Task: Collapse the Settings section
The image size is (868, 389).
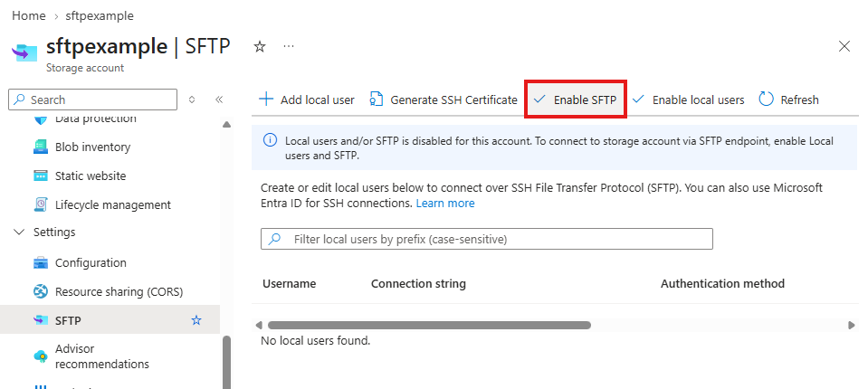Action: 19,232
